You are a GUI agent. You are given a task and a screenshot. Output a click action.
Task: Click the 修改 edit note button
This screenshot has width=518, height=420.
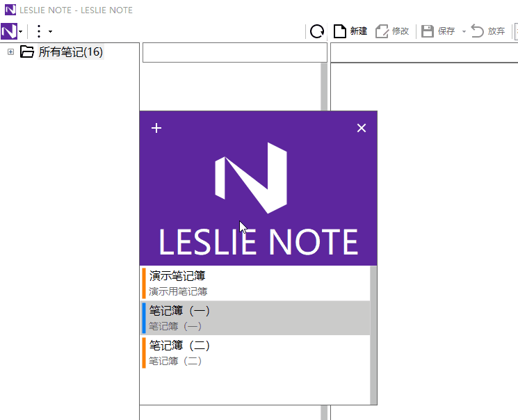click(x=392, y=31)
